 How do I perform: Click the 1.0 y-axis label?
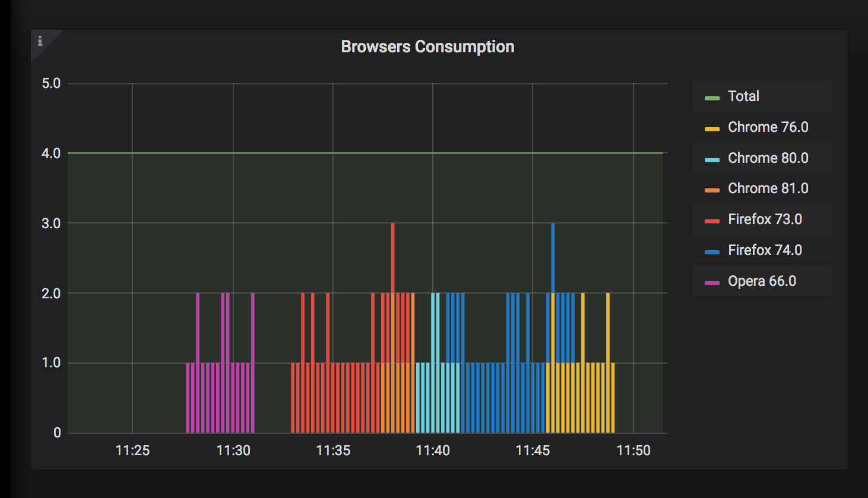(51, 363)
